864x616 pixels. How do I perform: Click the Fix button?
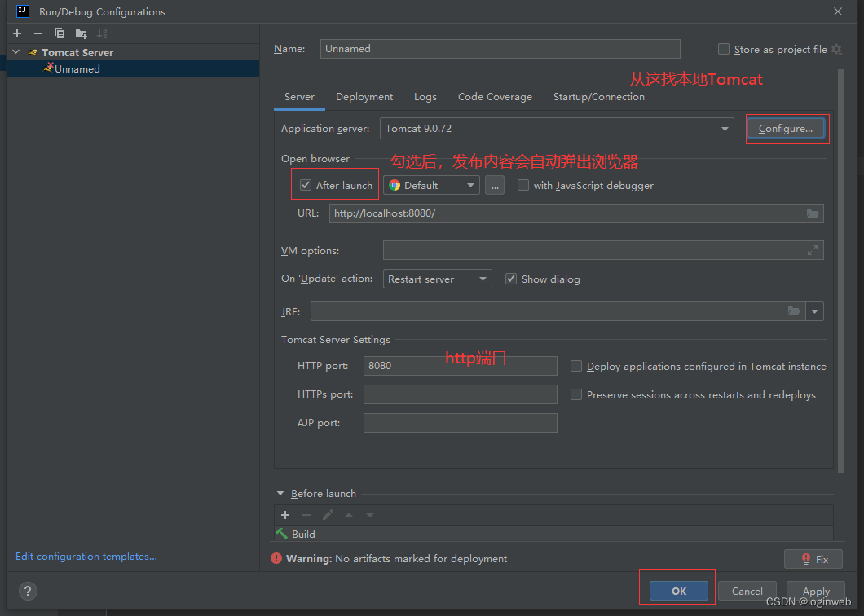click(x=813, y=559)
